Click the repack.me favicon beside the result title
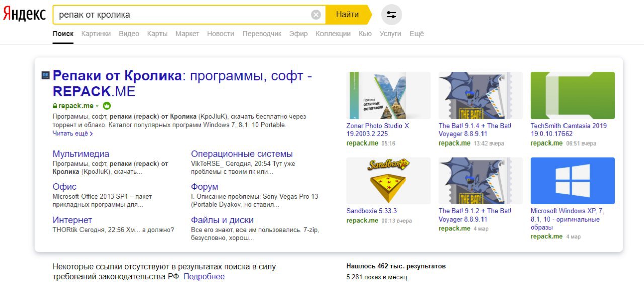 click(45, 75)
